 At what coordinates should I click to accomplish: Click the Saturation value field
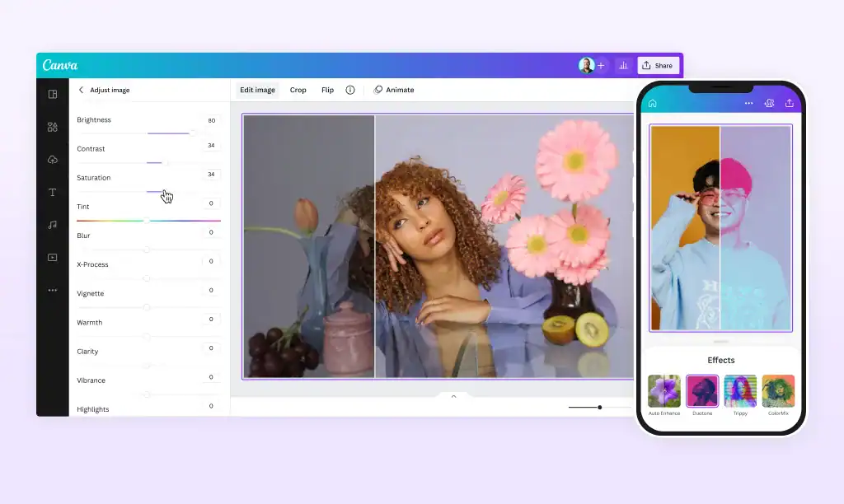211,175
